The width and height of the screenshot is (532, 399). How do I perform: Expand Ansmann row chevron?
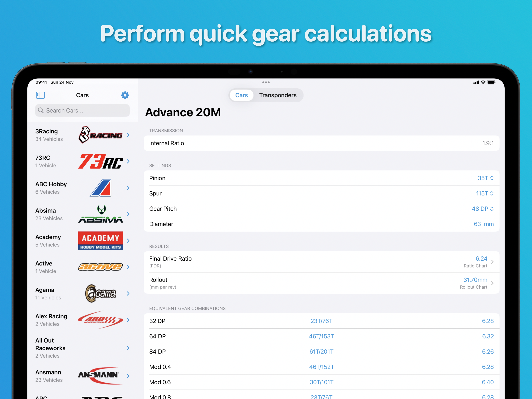coord(128,376)
